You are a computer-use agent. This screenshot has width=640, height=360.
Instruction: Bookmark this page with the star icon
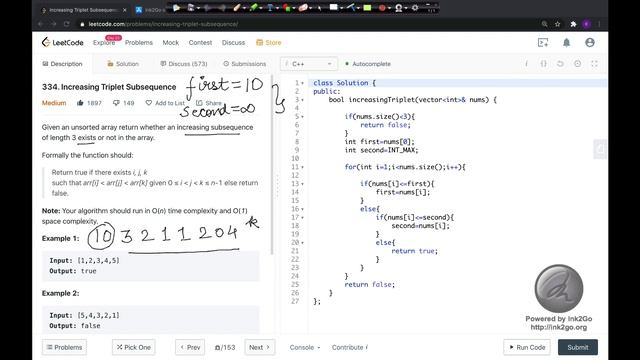pyautogui.click(x=558, y=24)
